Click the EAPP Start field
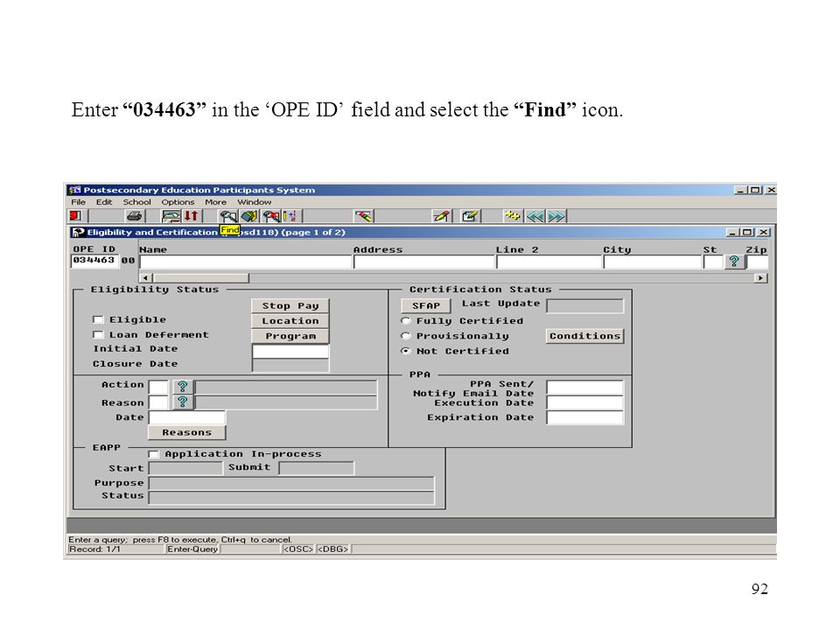 [185, 468]
